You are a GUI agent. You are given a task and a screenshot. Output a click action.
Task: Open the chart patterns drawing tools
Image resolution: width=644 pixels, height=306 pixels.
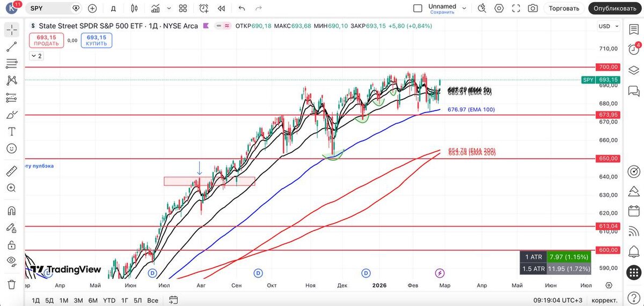tap(12, 80)
